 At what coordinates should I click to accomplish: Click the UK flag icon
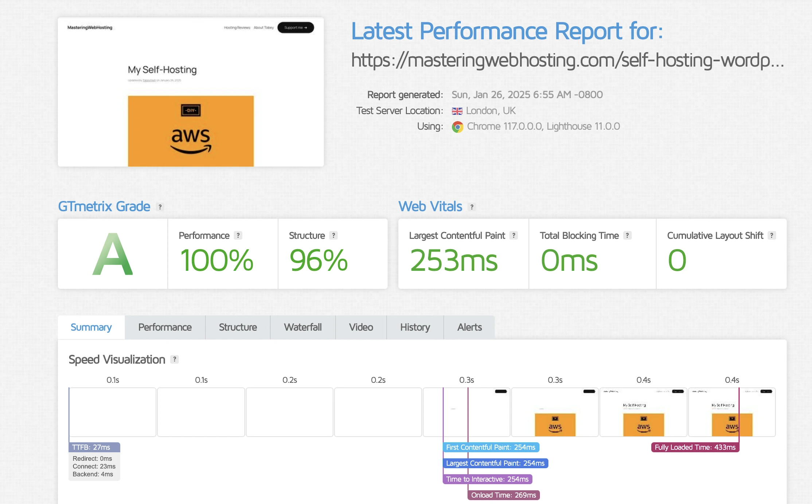457,111
